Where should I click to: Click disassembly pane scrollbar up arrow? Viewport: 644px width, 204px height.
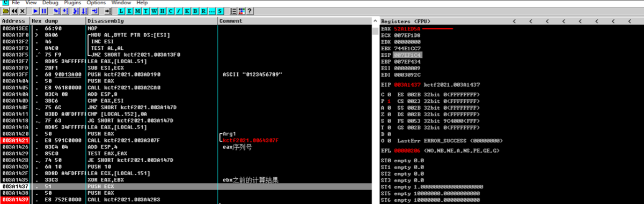[375, 21]
